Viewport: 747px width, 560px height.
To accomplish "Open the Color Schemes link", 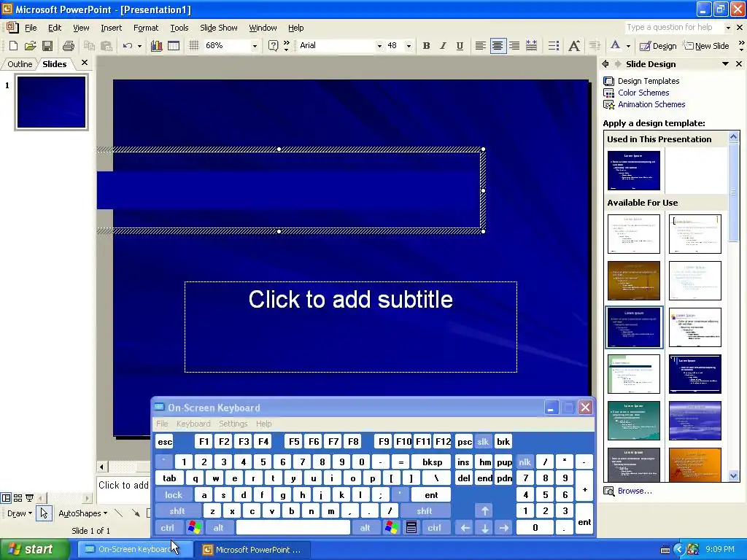I will 643,93.
